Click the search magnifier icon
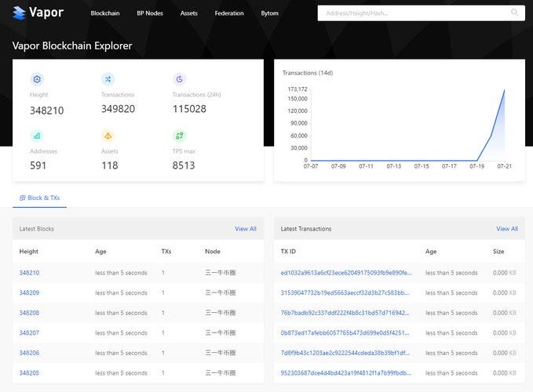The height and width of the screenshot is (392, 533). 514,13
